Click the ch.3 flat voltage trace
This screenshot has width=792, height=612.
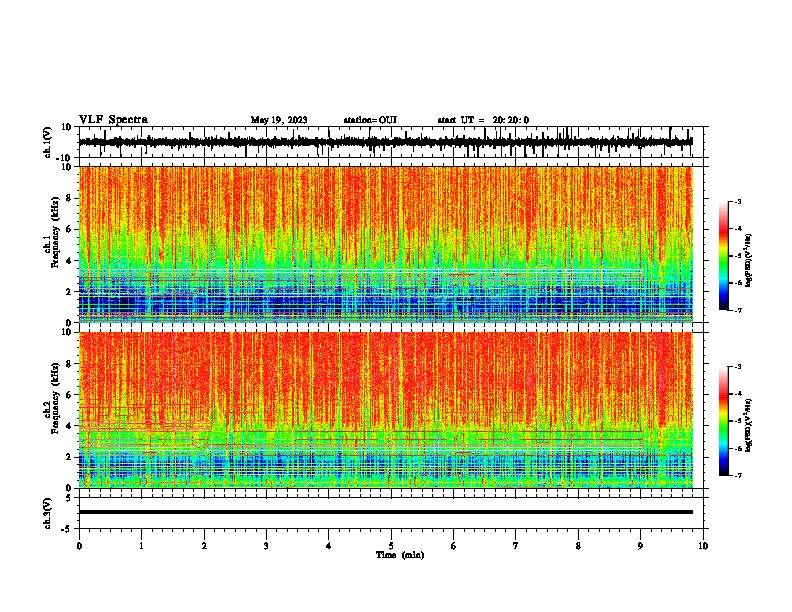point(386,512)
